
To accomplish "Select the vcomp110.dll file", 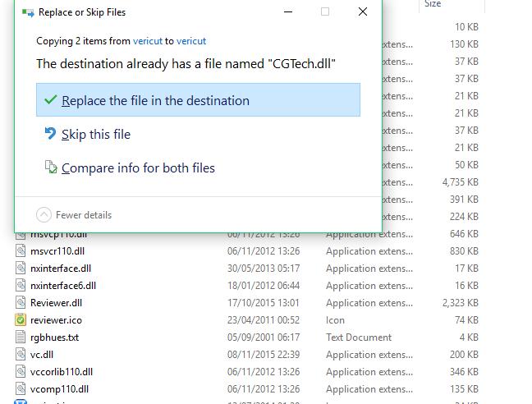I will pos(59,389).
